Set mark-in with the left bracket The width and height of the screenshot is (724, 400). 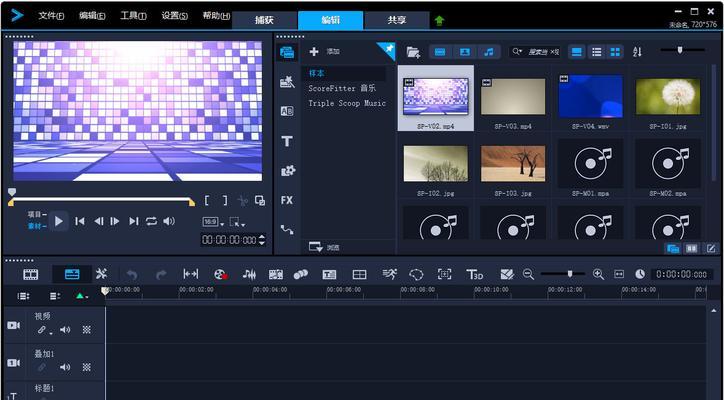(x=207, y=200)
